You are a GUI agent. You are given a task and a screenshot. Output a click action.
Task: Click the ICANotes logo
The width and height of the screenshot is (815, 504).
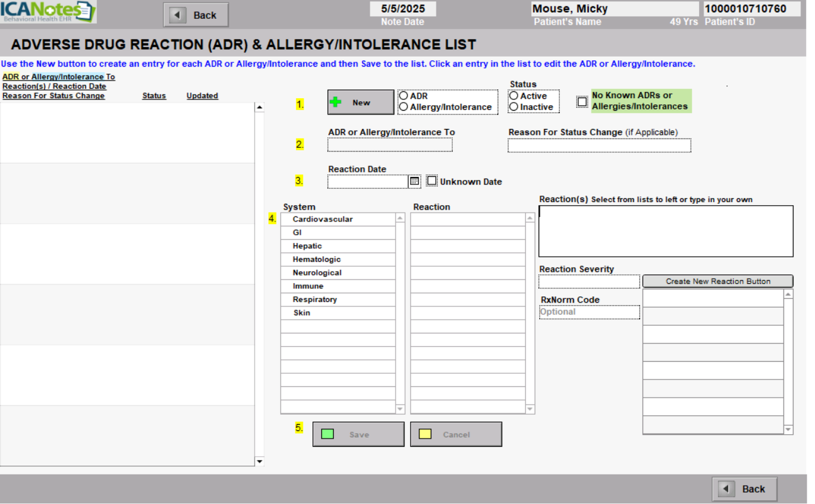coord(48,12)
